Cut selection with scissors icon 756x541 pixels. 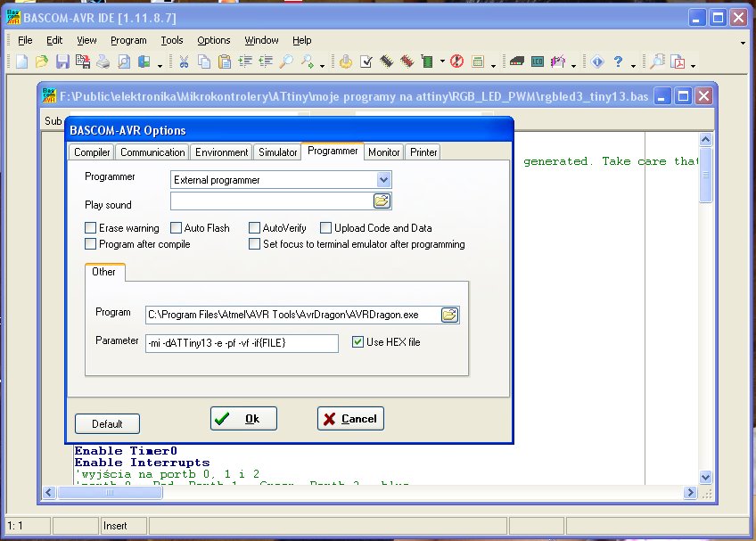[x=184, y=61]
